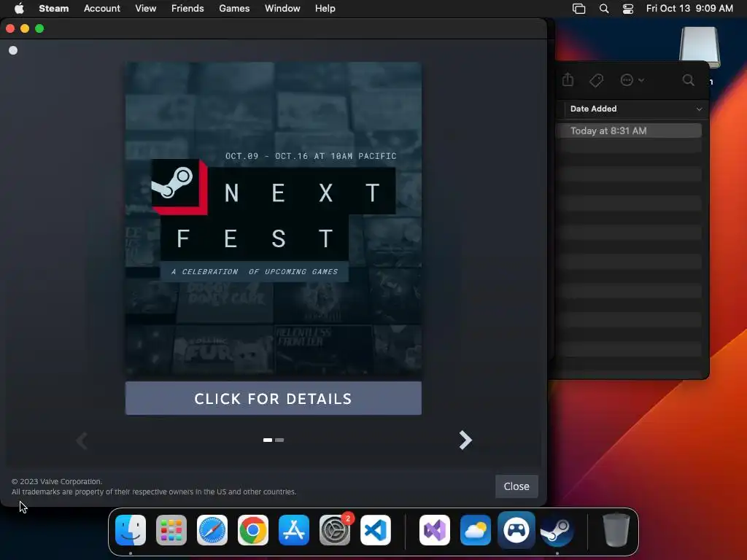Open the Steam menu
This screenshot has height=560, width=747.
[53, 8]
